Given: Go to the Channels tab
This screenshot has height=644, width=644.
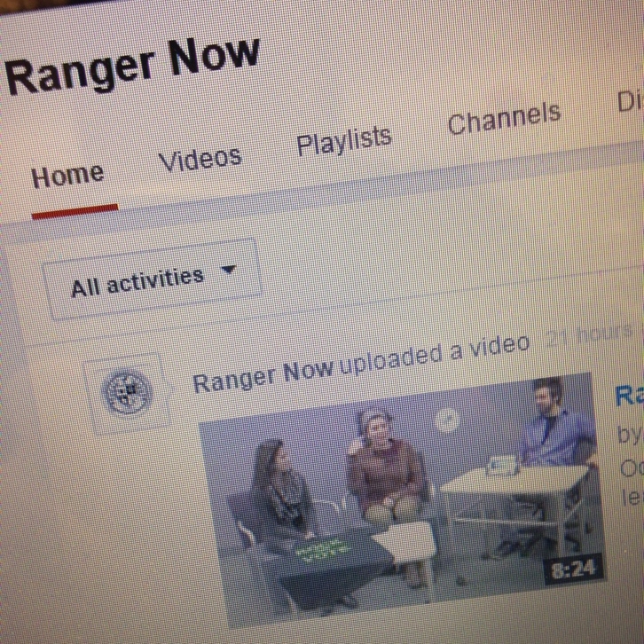Looking at the screenshot, I should (505, 118).
